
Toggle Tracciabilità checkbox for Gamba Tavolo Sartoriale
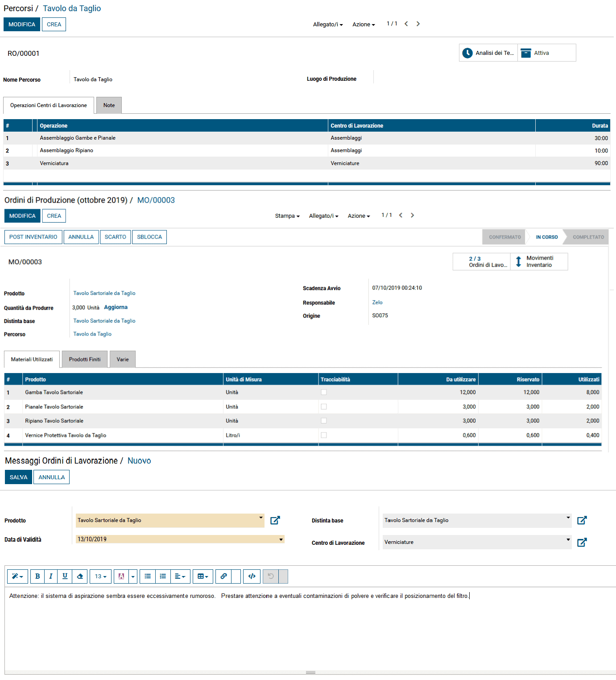pyautogui.click(x=324, y=392)
